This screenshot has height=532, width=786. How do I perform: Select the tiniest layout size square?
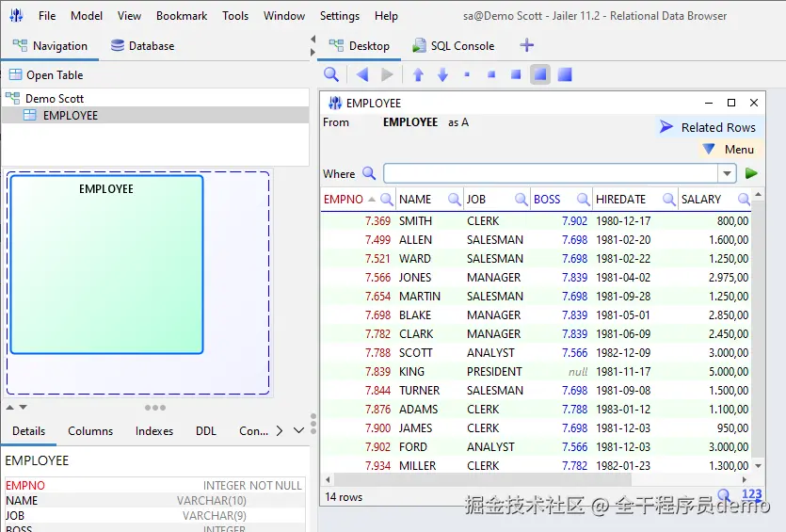(x=467, y=74)
